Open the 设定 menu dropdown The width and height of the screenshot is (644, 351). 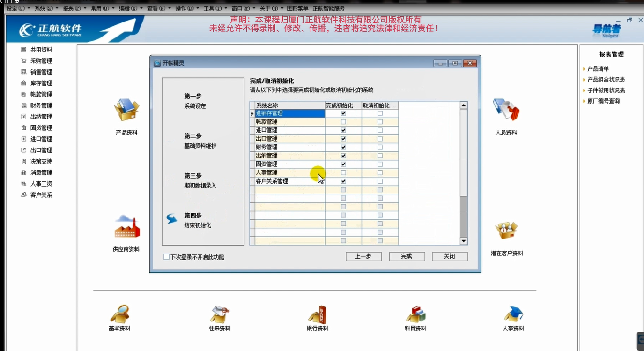coord(17,8)
